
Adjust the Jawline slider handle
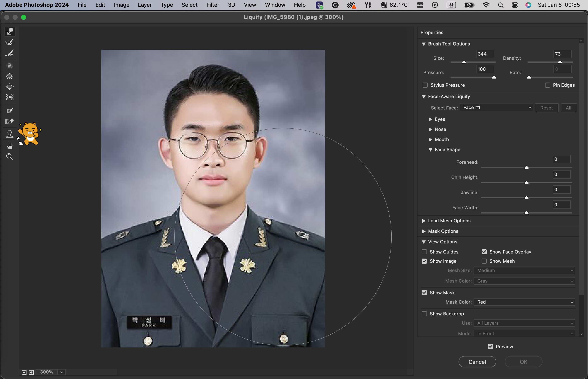pyautogui.click(x=526, y=198)
